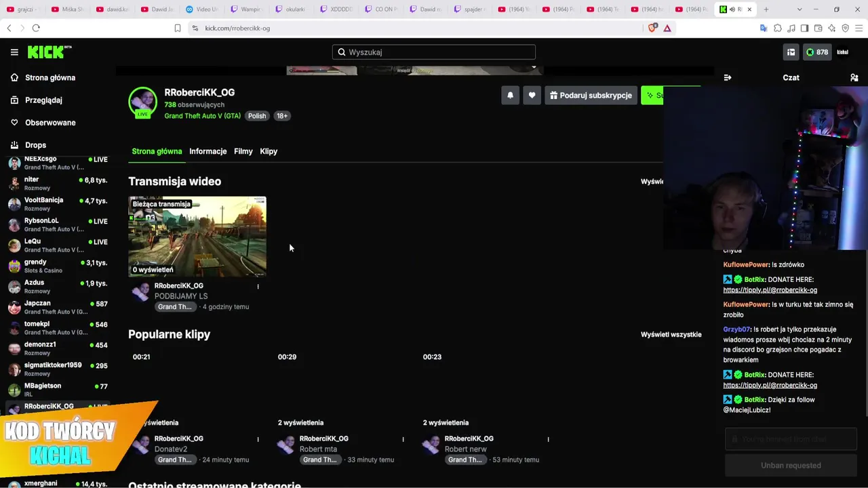
Task: Click the trophy Drops icon
Action: click(14, 145)
